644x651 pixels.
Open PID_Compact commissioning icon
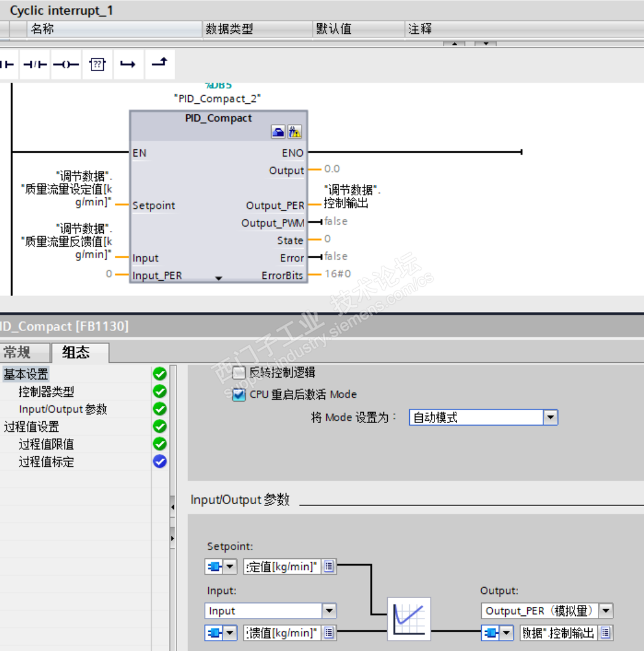click(294, 132)
